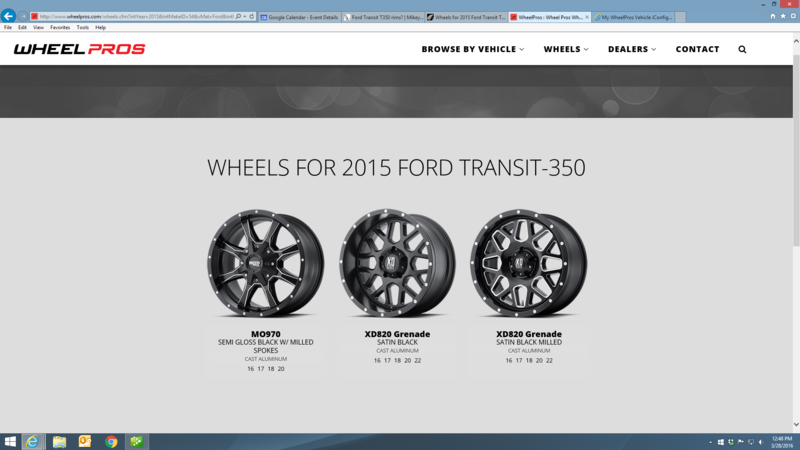Viewport: 800px width, 450px height.
Task: Open the Contact page link
Action: [x=697, y=49]
